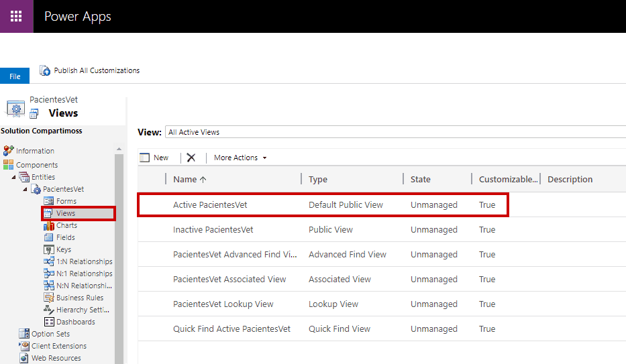Click the PacientesVet entity gear icon
The image size is (626, 364).
click(36, 189)
